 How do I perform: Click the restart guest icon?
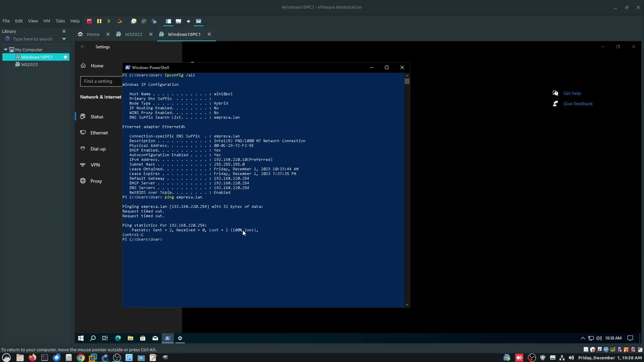(x=119, y=21)
